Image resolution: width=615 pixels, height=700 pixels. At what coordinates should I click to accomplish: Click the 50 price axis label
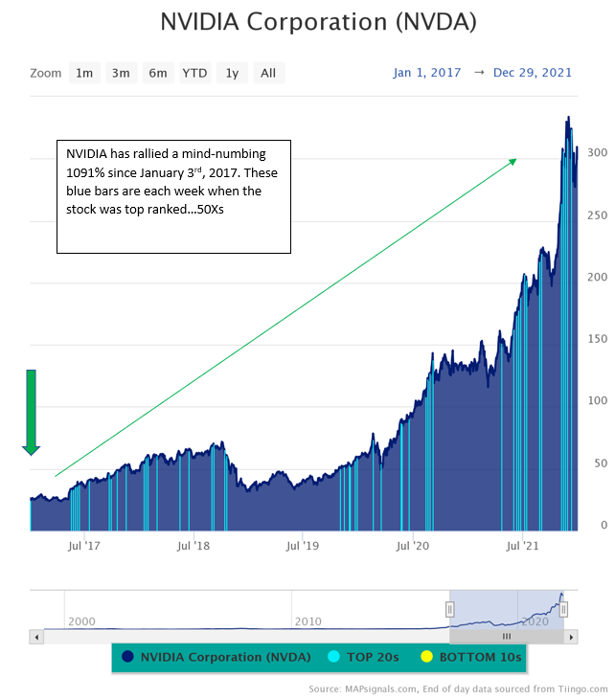coord(601,463)
